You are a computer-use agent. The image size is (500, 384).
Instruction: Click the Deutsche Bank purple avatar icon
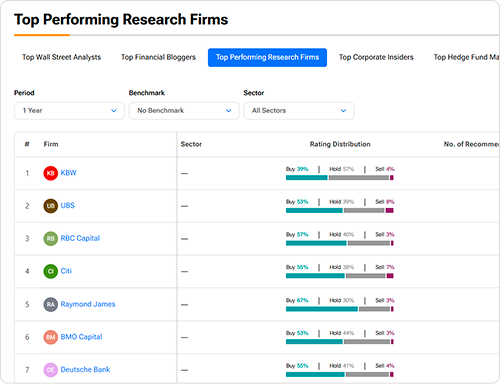(x=50, y=370)
